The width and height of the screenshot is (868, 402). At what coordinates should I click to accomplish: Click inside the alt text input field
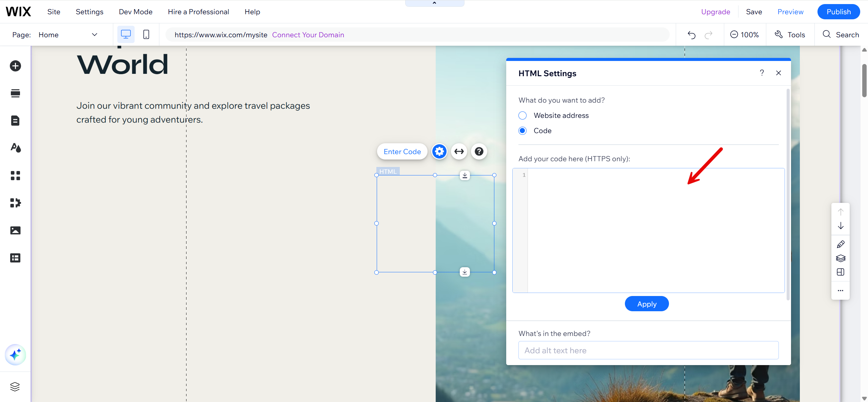click(x=648, y=350)
